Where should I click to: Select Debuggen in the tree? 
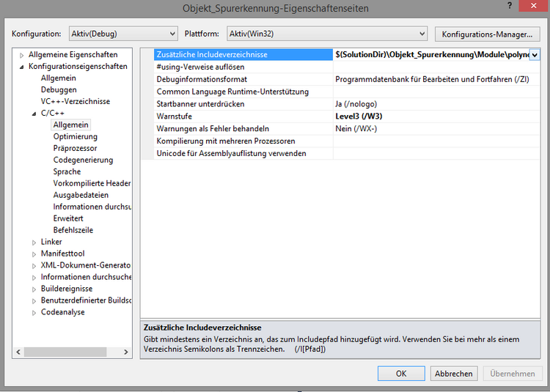[58, 89]
